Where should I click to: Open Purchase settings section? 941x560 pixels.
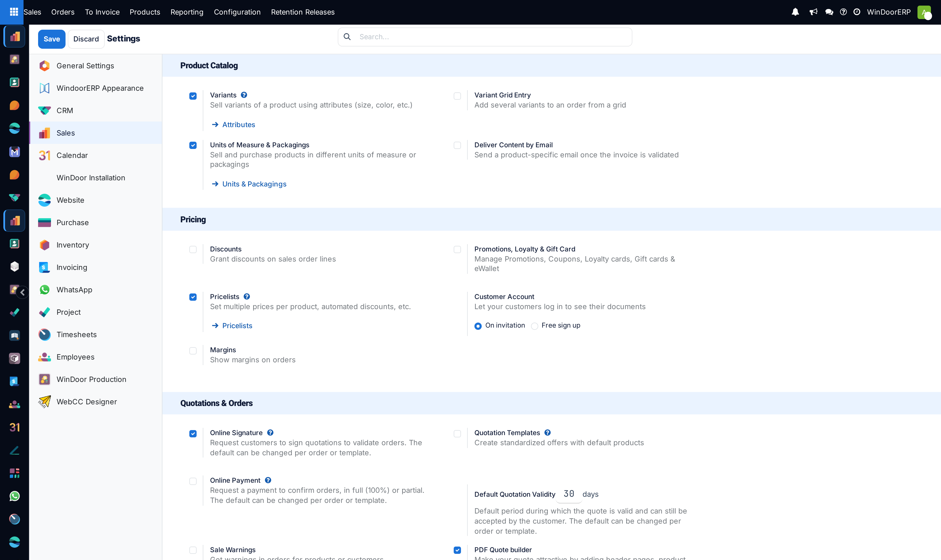(96, 223)
